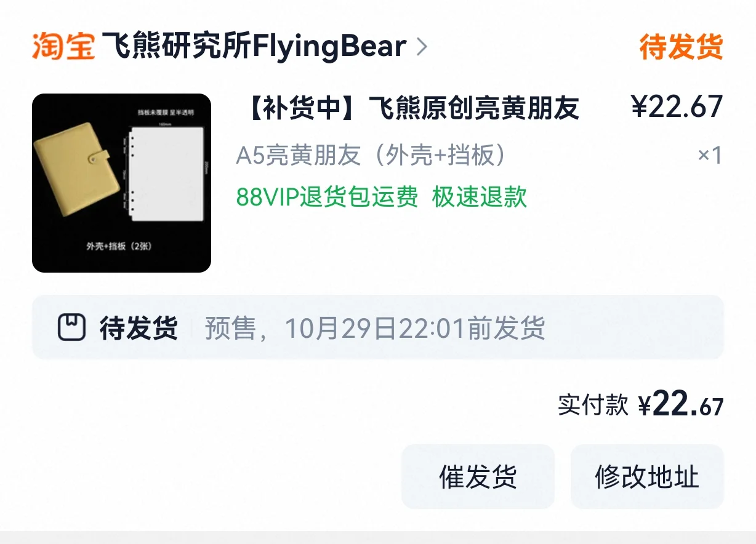Tap the orange 待发货 order status
Viewport: 756px width, 544px height.
[681, 47]
